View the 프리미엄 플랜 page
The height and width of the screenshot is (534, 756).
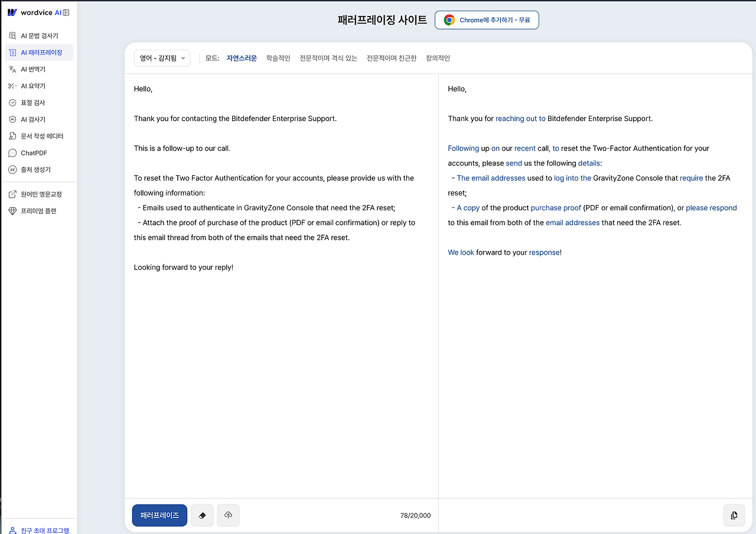click(x=39, y=211)
